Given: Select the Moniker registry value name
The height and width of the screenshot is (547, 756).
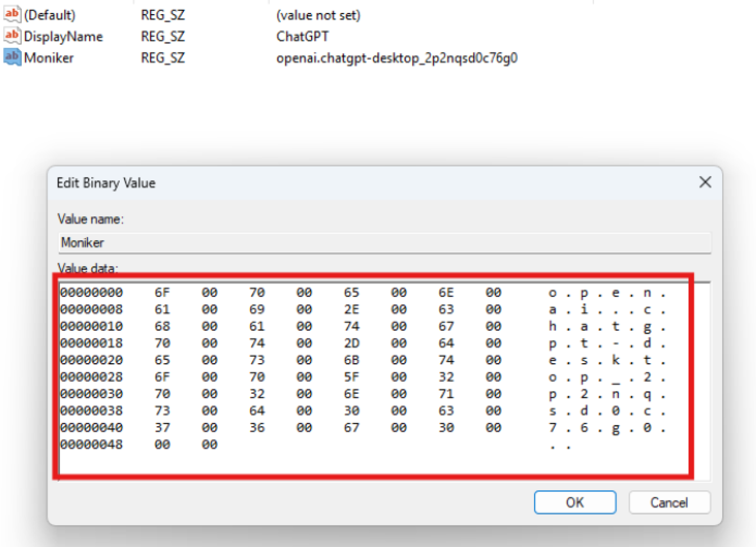Looking at the screenshot, I should pos(49,58).
